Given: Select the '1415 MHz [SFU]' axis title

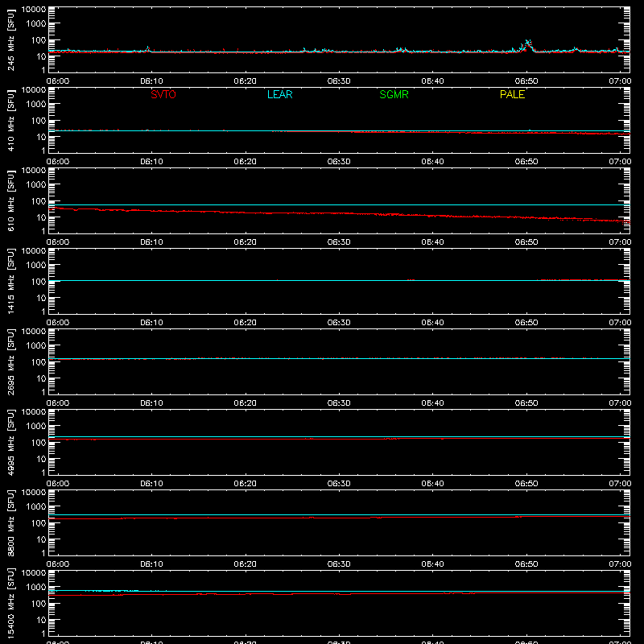Looking at the screenshot, I should [x=10, y=281].
